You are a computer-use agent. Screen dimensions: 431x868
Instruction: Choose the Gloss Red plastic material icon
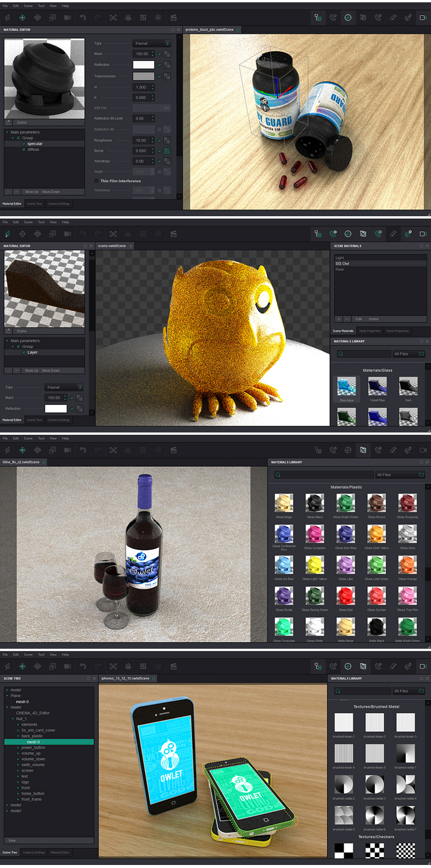tap(346, 596)
